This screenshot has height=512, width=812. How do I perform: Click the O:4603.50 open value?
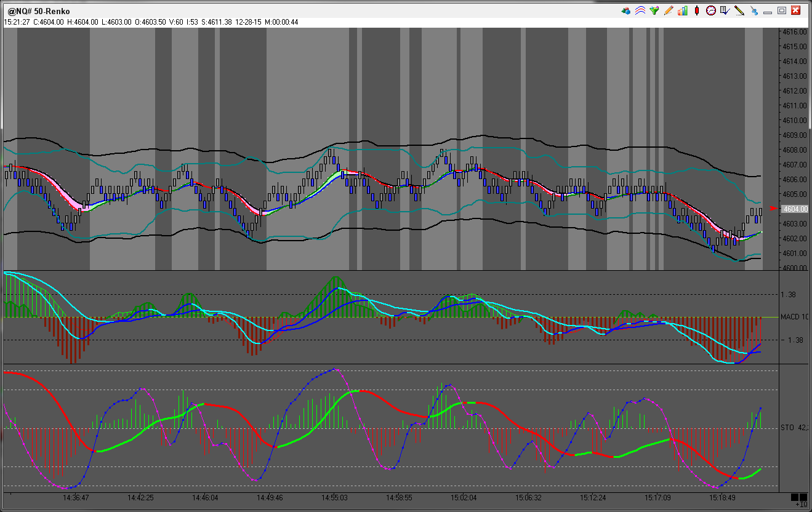pyautogui.click(x=150, y=22)
